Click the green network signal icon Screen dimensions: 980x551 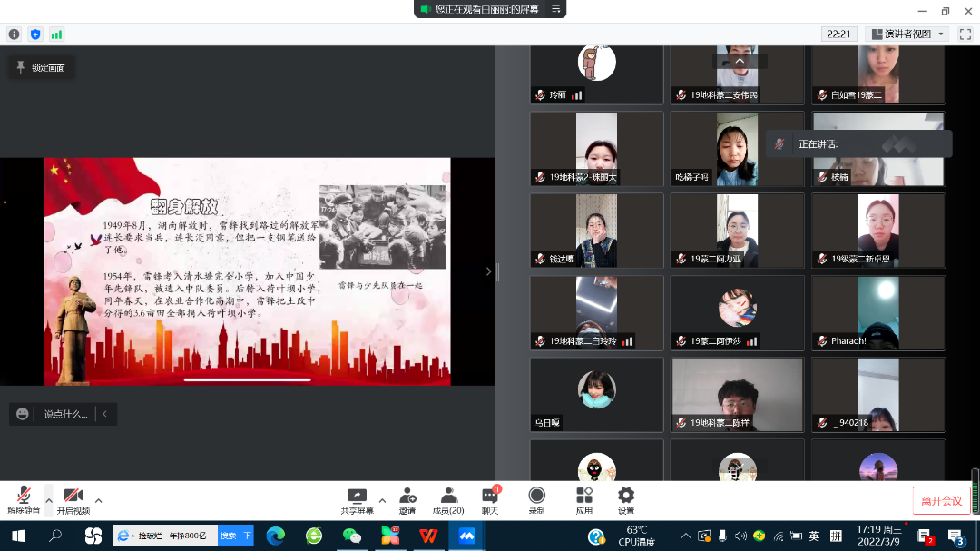coord(57,34)
